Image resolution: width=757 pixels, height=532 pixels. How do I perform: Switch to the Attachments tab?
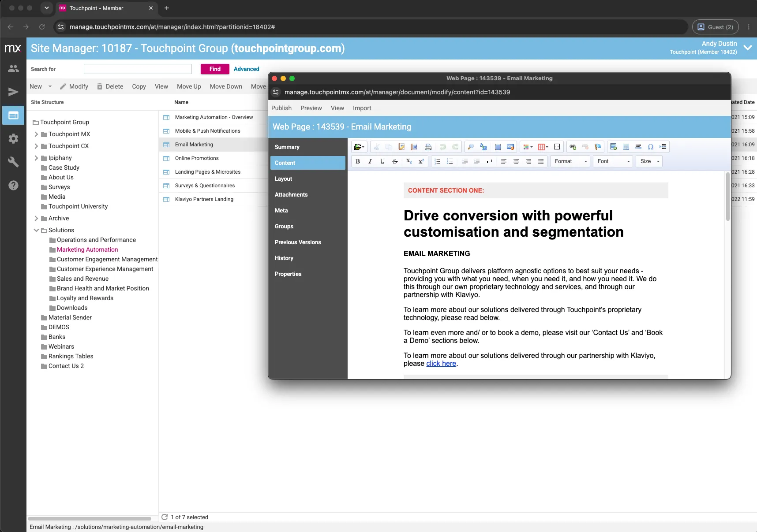308,194
